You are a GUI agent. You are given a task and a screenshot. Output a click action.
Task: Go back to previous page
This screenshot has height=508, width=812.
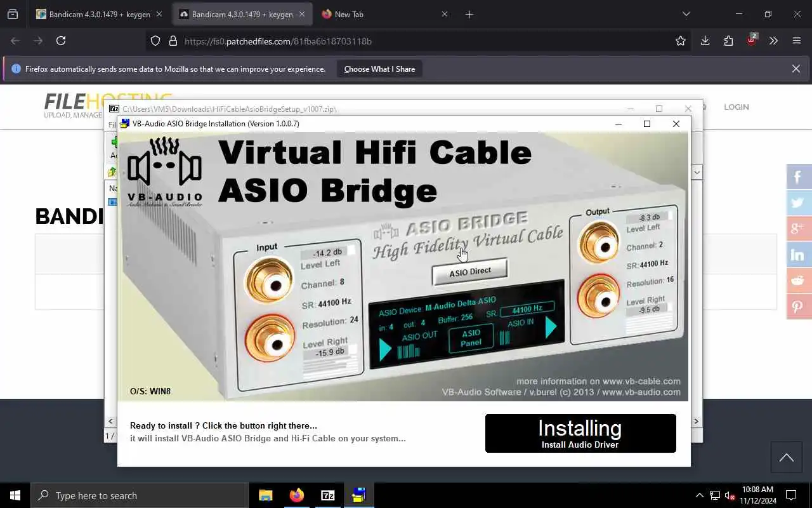[15, 41]
